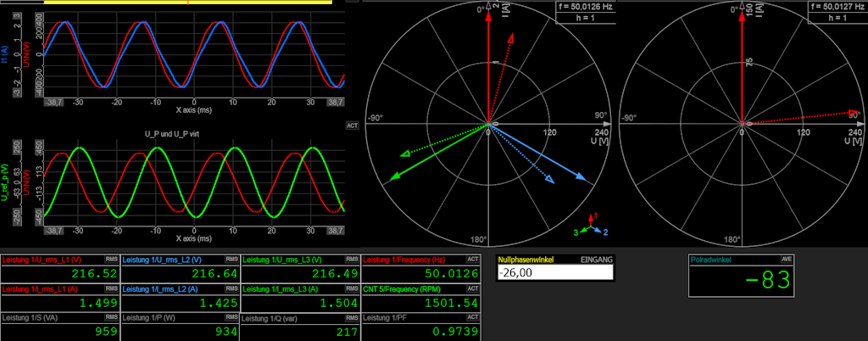Image resolution: width=868 pixels, height=341 pixels.
Task: Click the I1 (A) axis label
Action: (4, 54)
